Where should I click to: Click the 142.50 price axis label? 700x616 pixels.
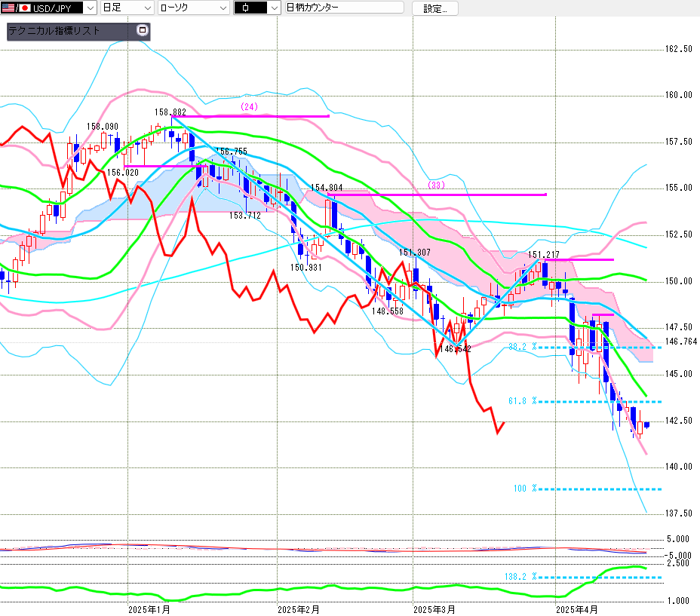[x=679, y=421]
